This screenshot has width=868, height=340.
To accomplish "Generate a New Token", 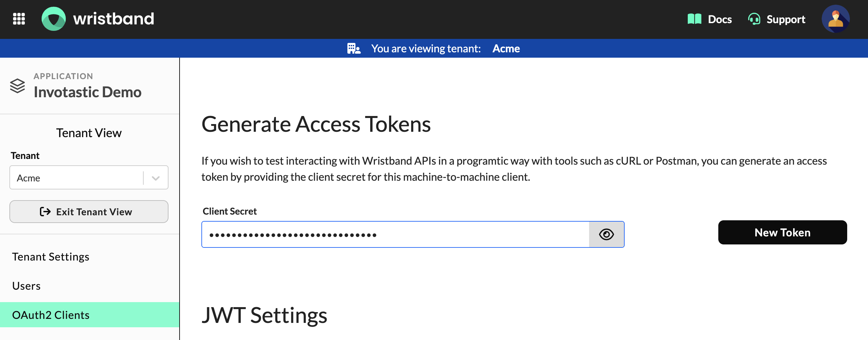I will 782,232.
